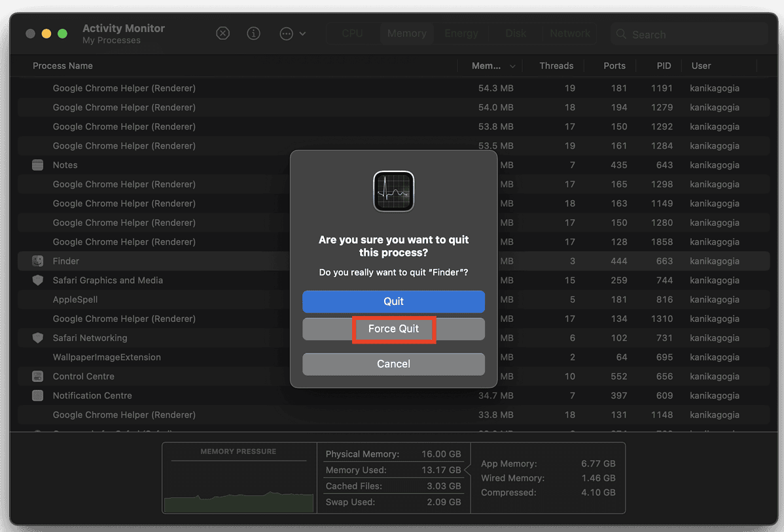The width and height of the screenshot is (784, 532).
Task: Select the Chrome Helper row with PID 1298
Action: (x=393, y=184)
